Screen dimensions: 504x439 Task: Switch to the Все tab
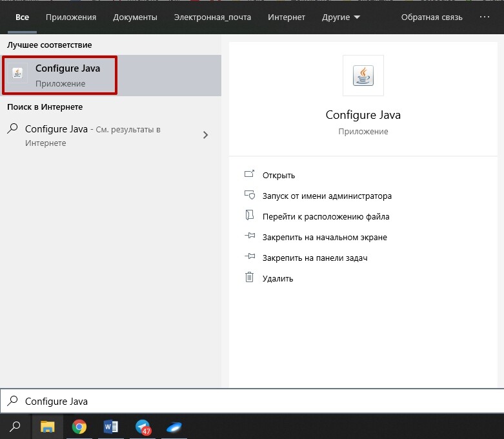(22, 17)
